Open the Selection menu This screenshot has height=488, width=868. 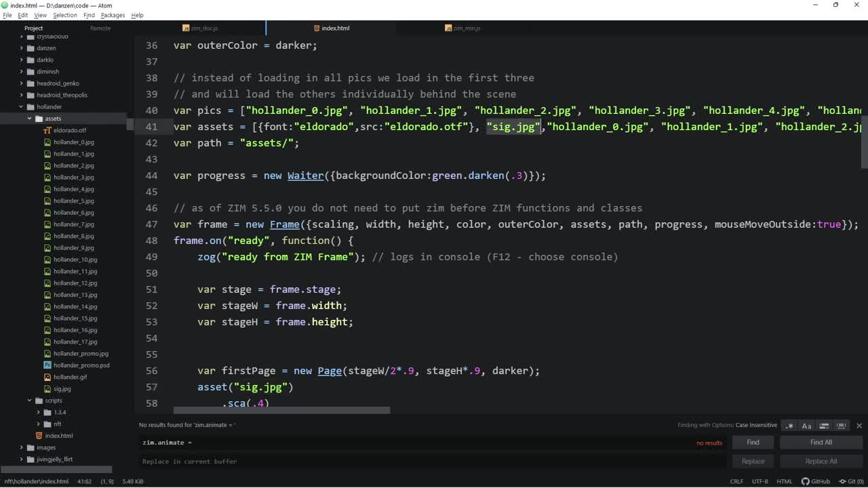coord(65,15)
